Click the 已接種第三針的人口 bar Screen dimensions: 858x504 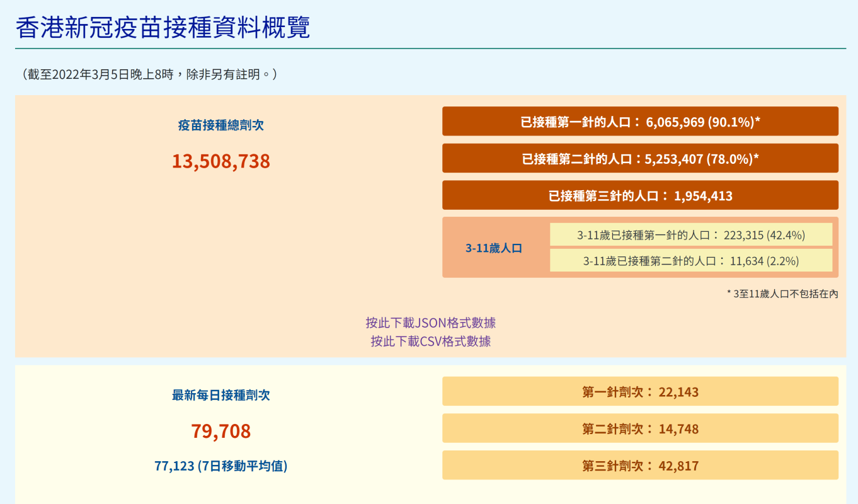click(x=640, y=196)
